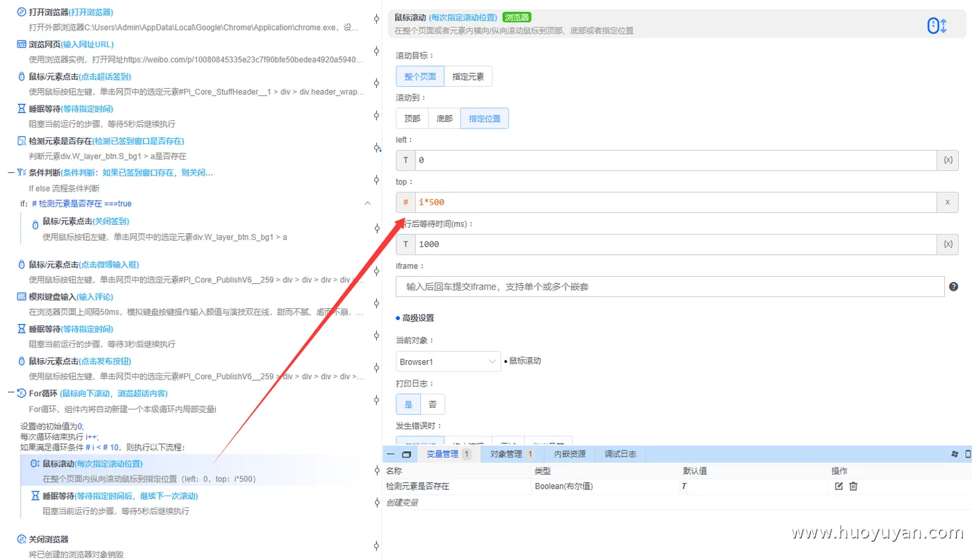The width and height of the screenshot is (972, 560).
Task: Switch to the 对象管理 tab
Action: coord(512,455)
